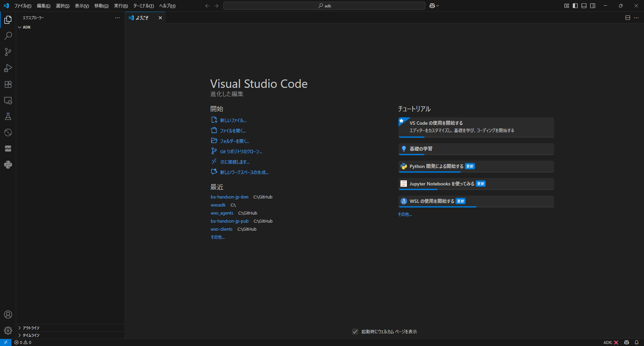Screen dimensions: 644x346
Task: Expand the アウトライン section
Action: [31, 328]
